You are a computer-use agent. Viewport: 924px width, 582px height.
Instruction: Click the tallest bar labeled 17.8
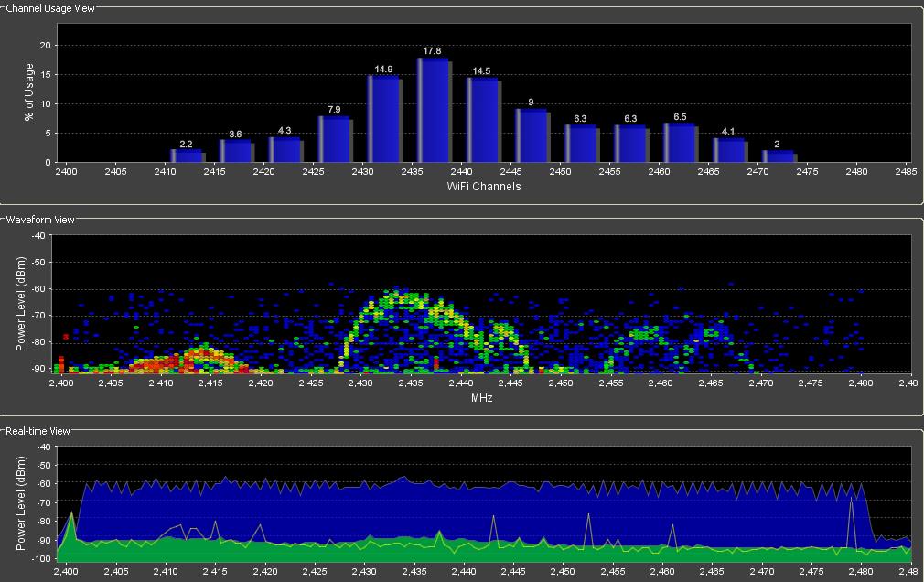point(434,111)
